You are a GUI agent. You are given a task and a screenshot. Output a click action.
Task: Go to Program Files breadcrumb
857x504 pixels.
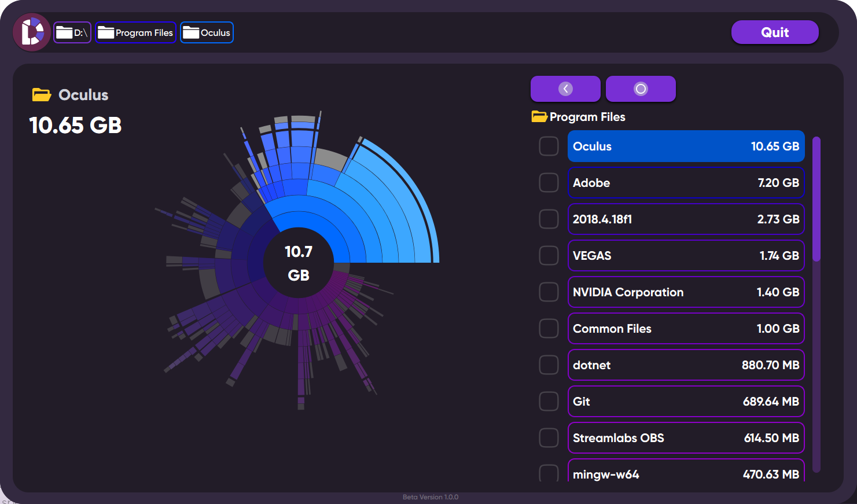[135, 32]
